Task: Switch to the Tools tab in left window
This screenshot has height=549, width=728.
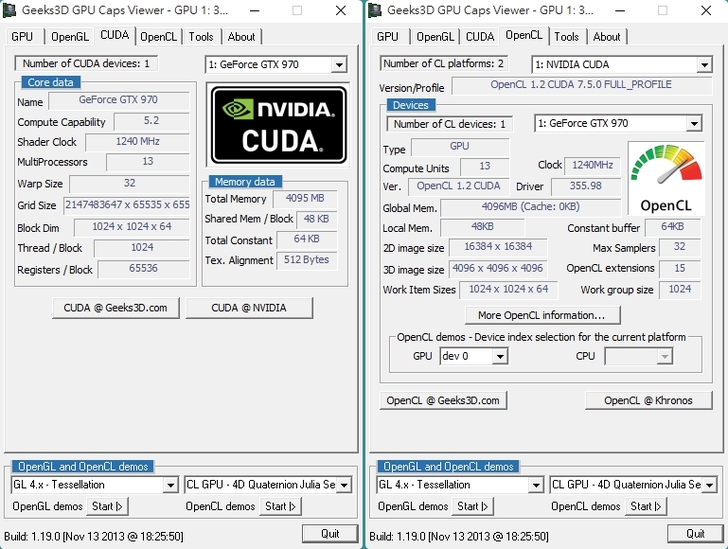Action: [201, 37]
